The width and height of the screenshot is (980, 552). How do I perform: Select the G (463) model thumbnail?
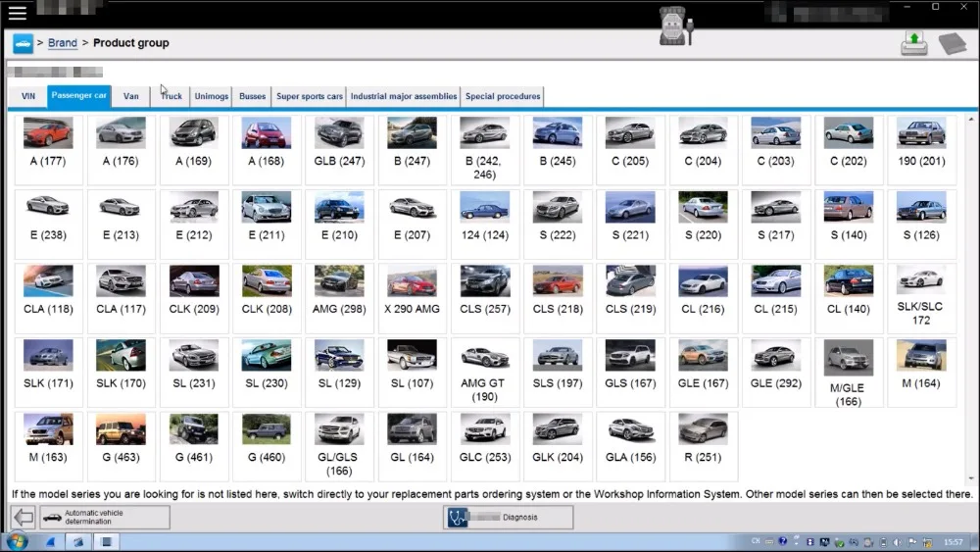pos(121,436)
